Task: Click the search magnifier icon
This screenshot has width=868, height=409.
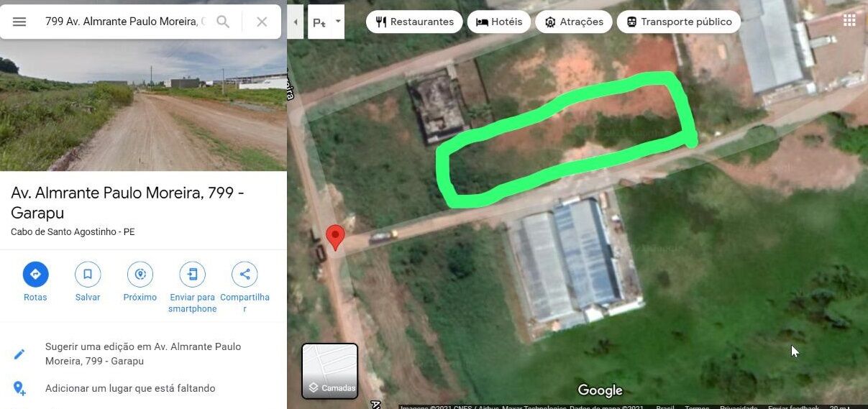Action: pos(223,22)
